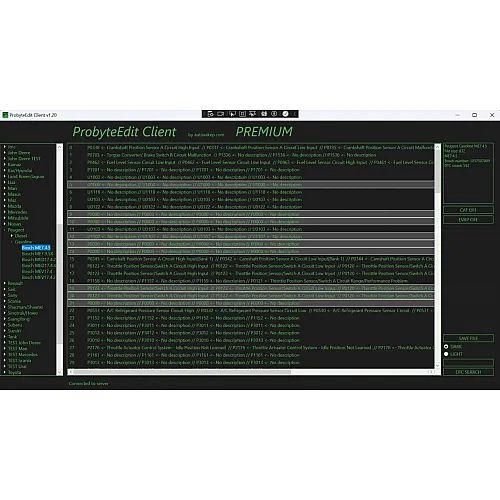Click the search input field above DTC SEARCH
Screen dimensions: 500x500
coord(468,363)
